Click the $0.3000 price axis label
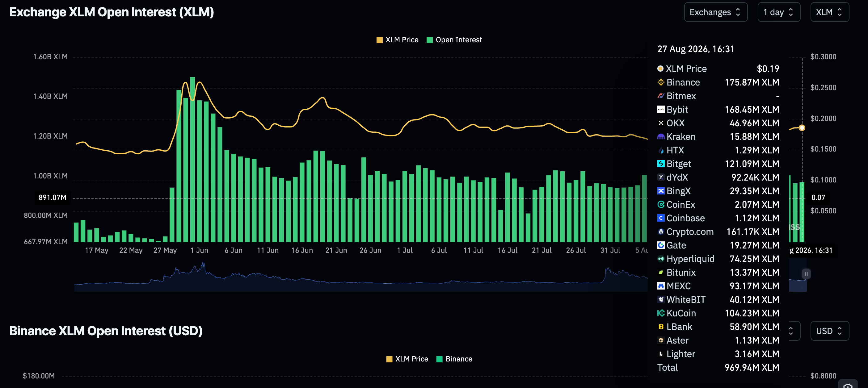The image size is (868, 388). (823, 56)
